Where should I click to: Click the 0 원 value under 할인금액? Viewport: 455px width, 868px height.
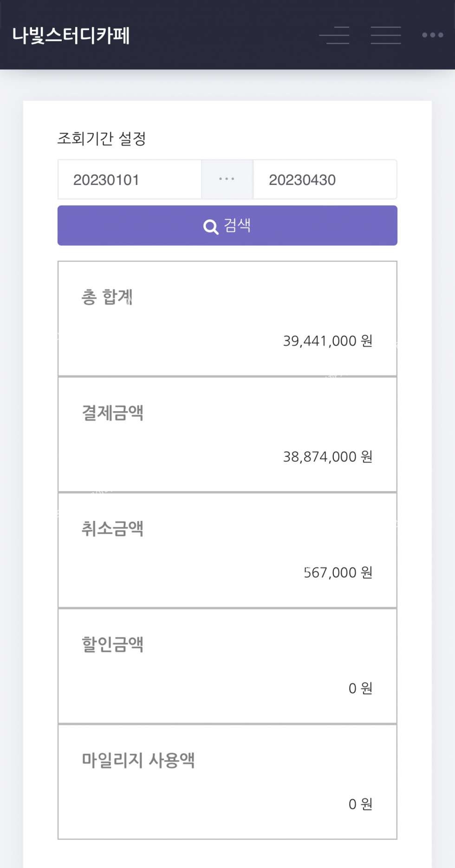pos(360,688)
